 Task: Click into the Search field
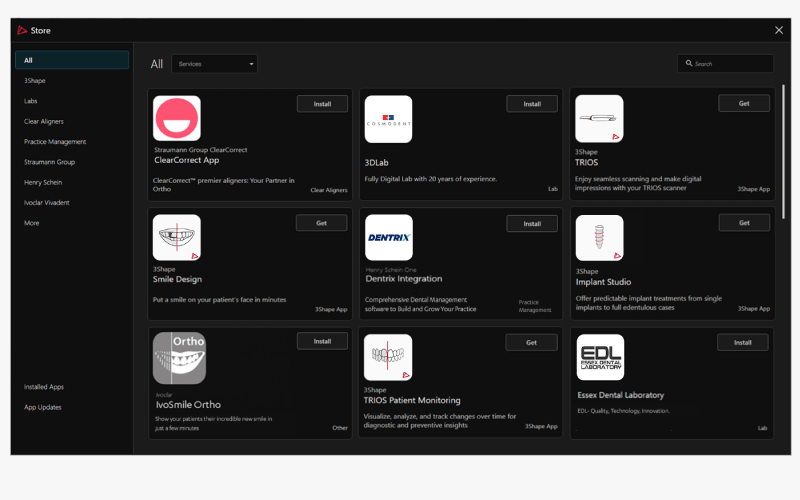(x=726, y=63)
